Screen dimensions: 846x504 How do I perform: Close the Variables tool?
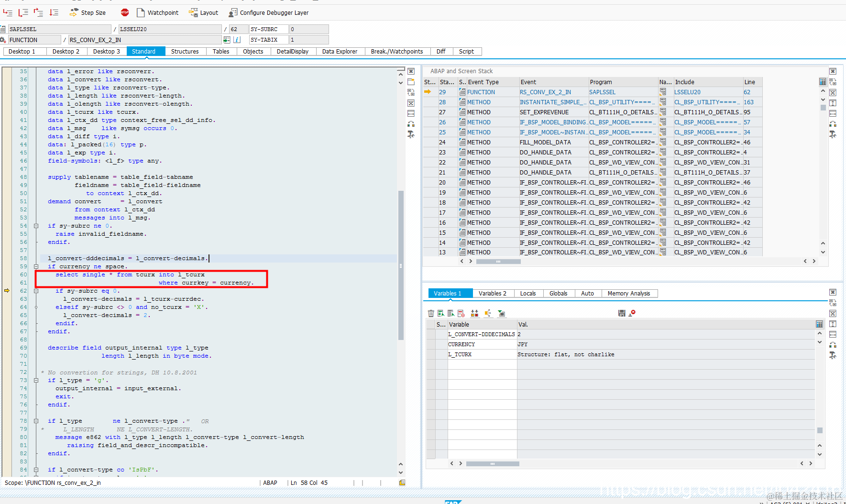pos(833,292)
